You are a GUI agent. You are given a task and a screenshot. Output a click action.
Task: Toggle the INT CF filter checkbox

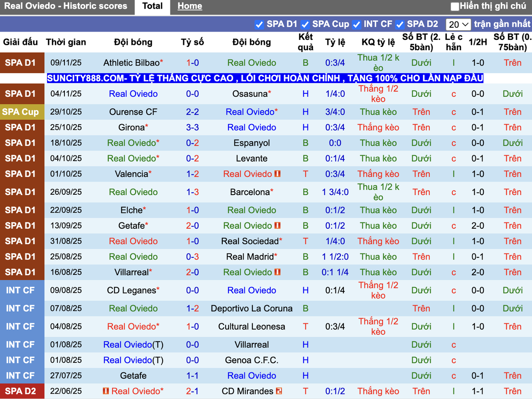(x=356, y=24)
